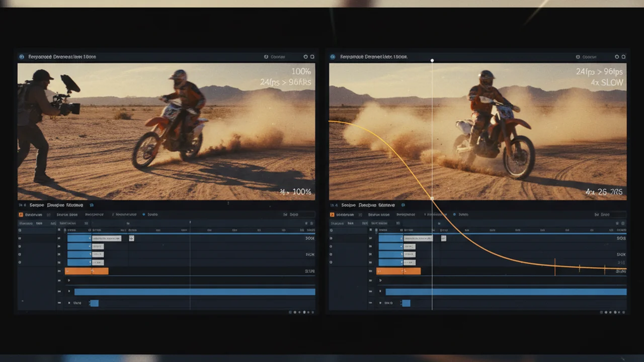This screenshot has width=644, height=362.
Task: Toggle the first track's circle in left timeline
Action: (x=20, y=230)
